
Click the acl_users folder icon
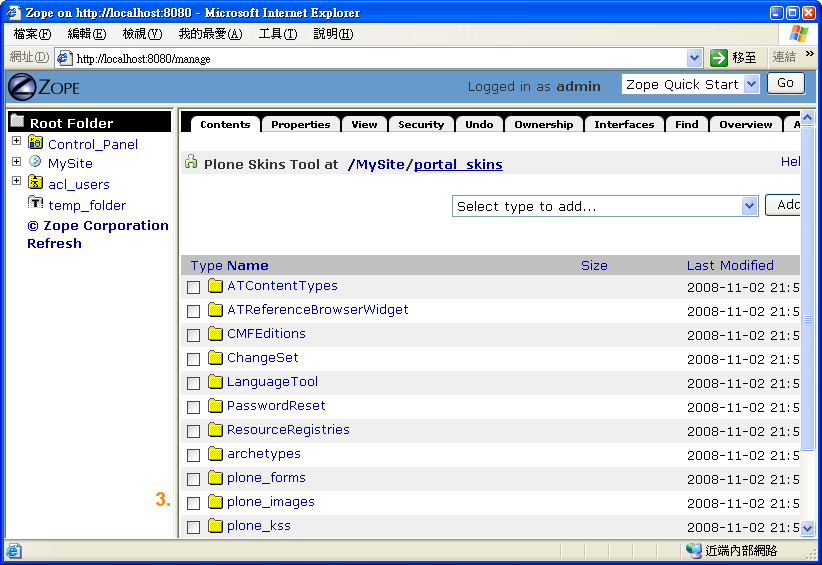click(36, 182)
